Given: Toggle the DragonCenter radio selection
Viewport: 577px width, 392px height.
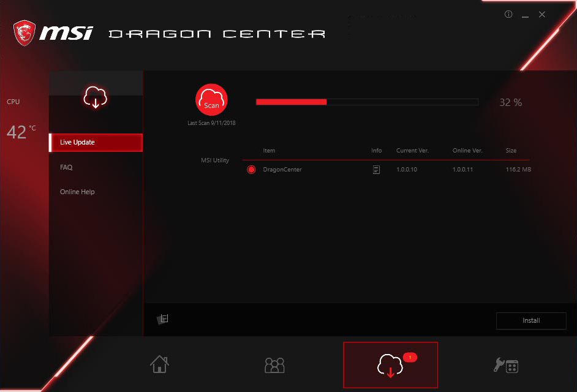Looking at the screenshot, I should [x=251, y=170].
